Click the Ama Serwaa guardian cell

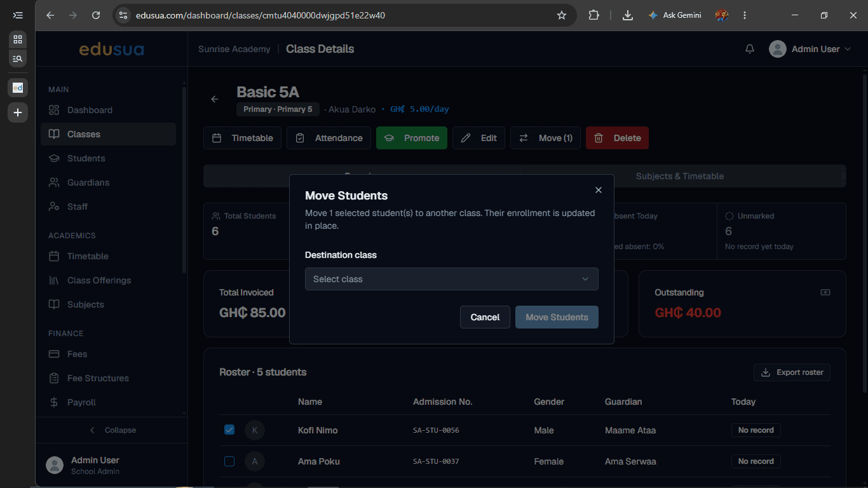(630, 461)
